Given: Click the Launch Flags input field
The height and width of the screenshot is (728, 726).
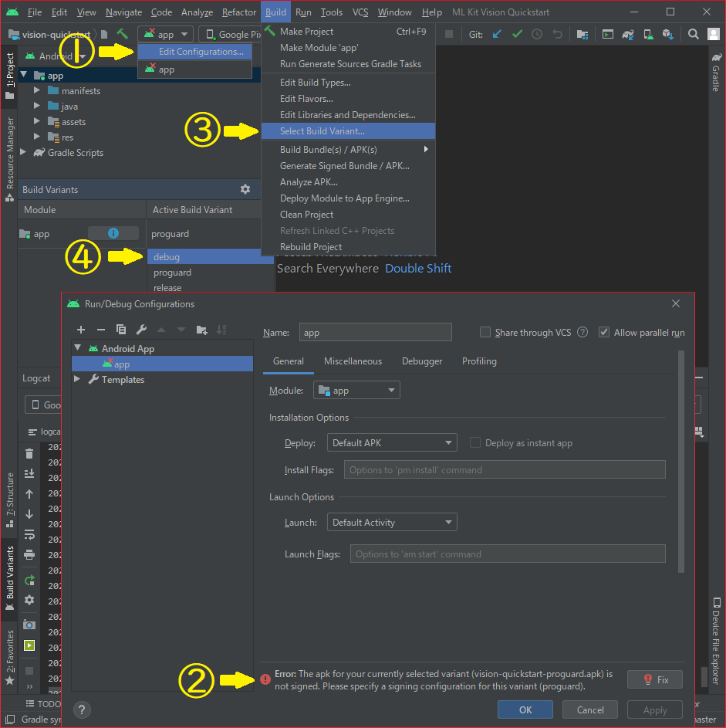Looking at the screenshot, I should pyautogui.click(x=508, y=554).
